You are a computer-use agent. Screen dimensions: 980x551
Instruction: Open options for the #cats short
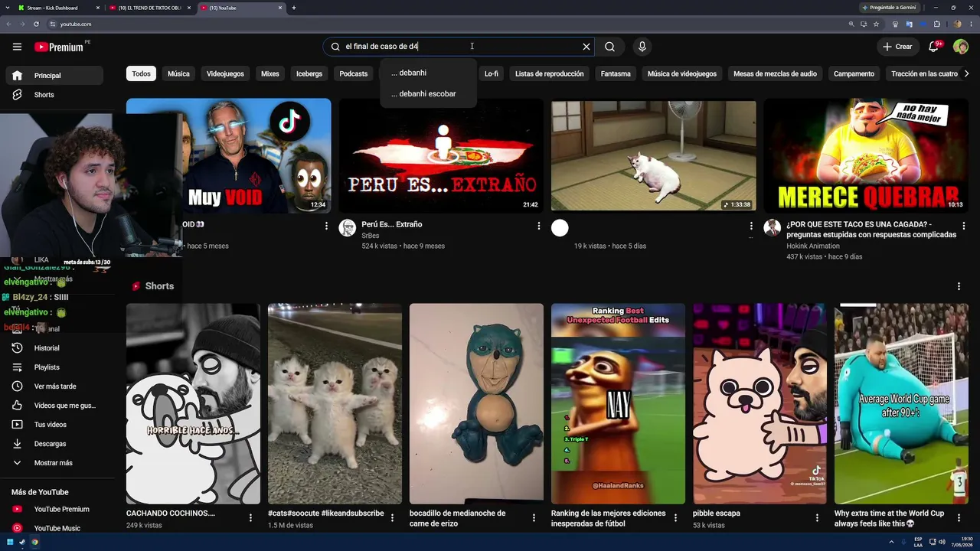392,518
